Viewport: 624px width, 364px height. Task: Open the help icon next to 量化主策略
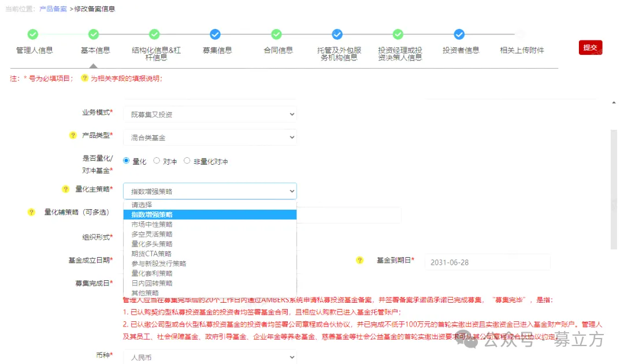coord(65,189)
